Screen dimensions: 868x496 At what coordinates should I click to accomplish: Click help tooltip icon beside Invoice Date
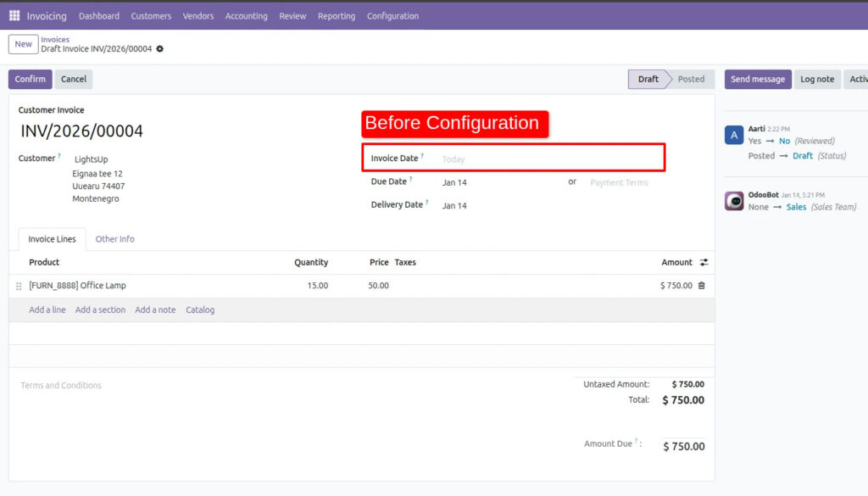[x=422, y=157]
